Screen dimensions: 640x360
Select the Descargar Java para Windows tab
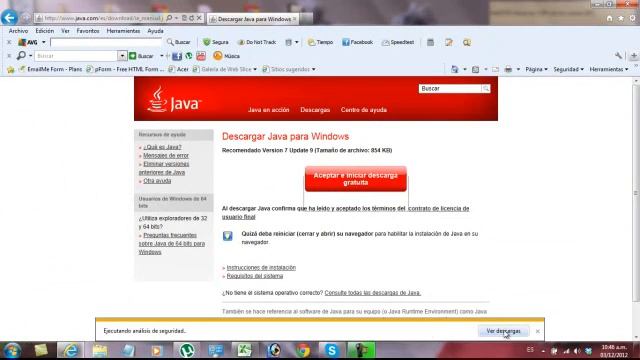tap(253, 19)
